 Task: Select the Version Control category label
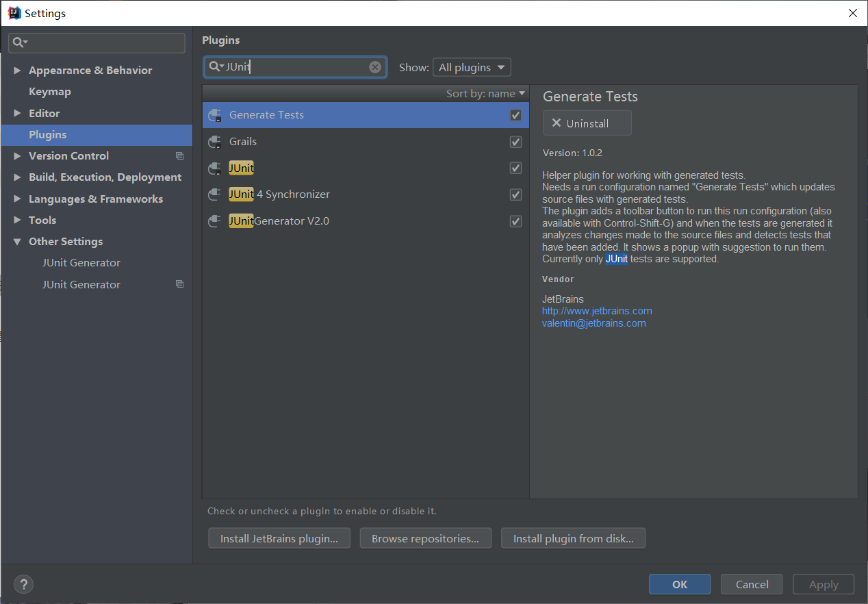pos(68,156)
